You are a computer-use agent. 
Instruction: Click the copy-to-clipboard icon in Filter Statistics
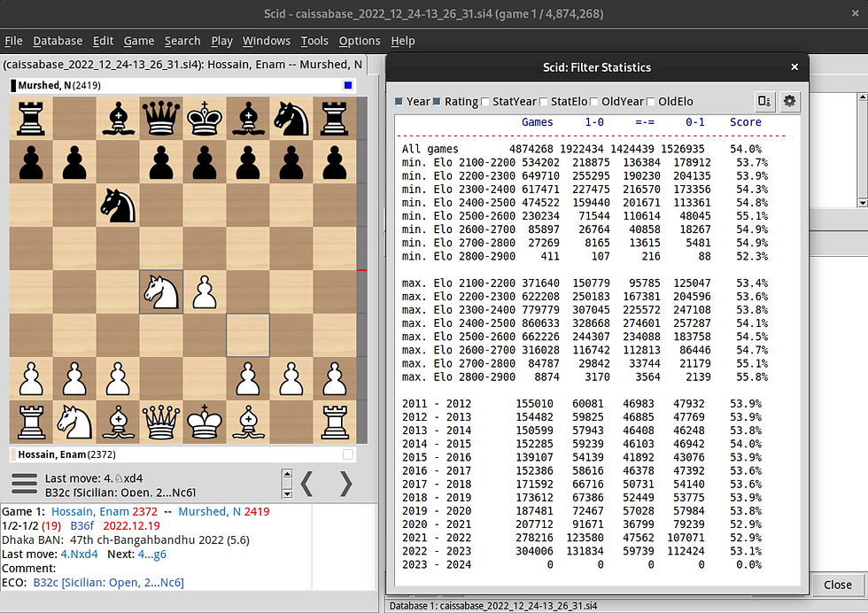click(x=764, y=101)
